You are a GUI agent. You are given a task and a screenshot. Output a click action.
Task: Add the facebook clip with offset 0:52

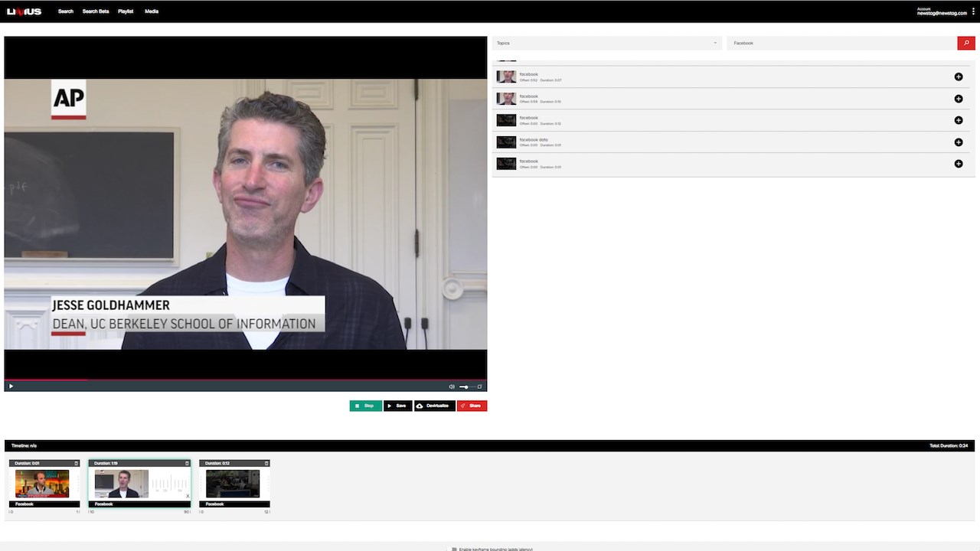959,77
